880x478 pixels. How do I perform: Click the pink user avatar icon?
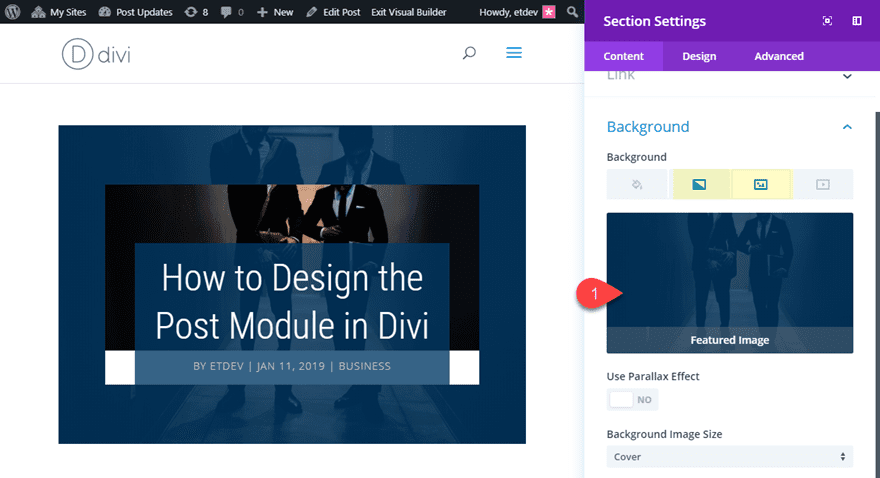click(x=549, y=12)
